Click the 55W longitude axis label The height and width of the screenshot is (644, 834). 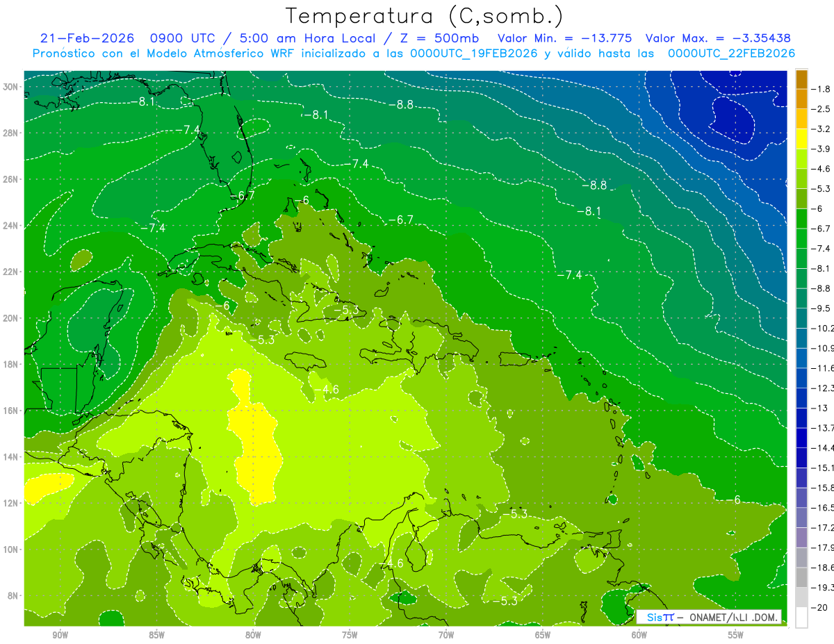tap(736, 635)
